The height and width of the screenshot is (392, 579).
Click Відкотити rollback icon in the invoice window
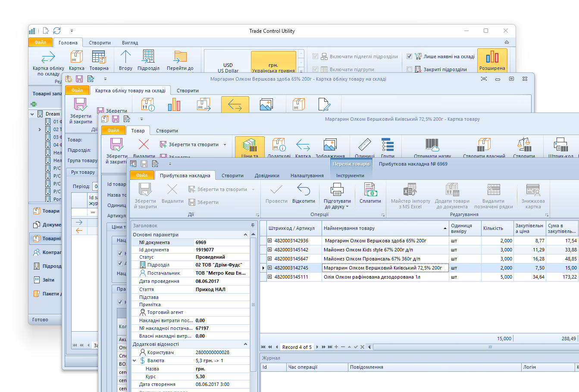[x=304, y=190]
